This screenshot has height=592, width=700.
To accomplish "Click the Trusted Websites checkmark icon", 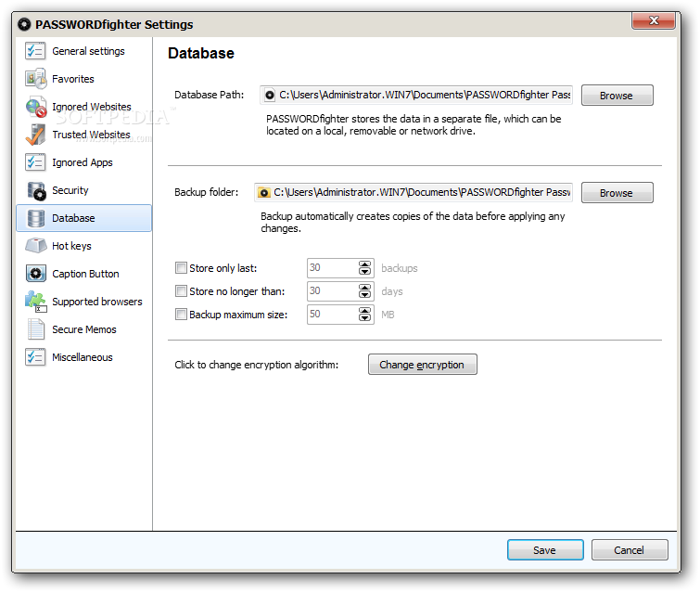I will click(35, 135).
